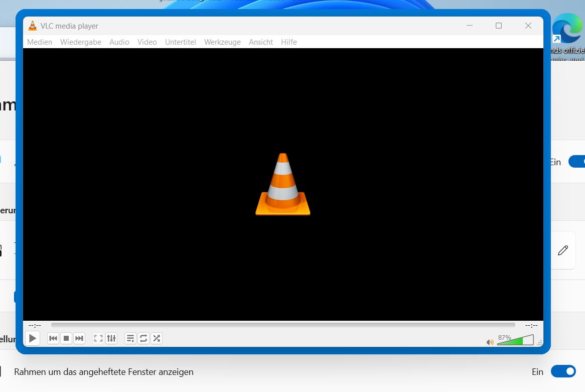The height and width of the screenshot is (392, 585).
Task: Click the playback seek bar
Action: pyautogui.click(x=283, y=325)
